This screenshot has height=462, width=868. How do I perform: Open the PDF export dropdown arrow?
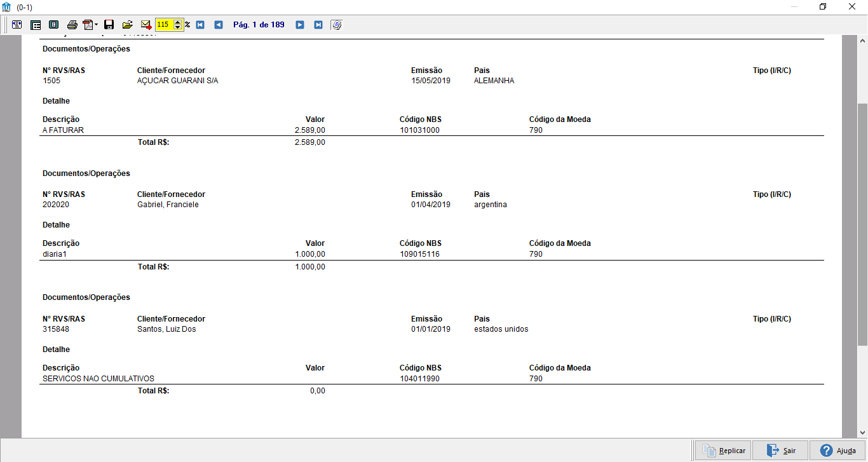[x=97, y=25]
